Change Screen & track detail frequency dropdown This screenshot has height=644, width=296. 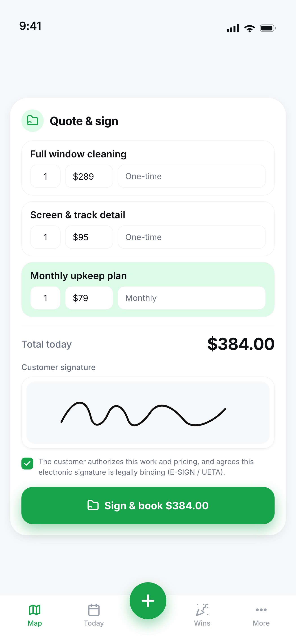pos(192,237)
